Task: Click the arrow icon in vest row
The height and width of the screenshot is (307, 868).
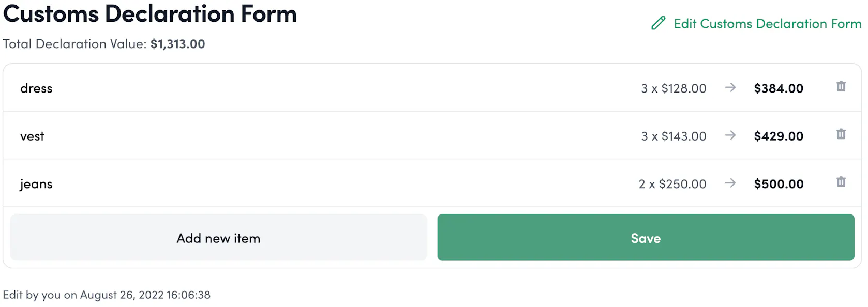Action: 730,135
